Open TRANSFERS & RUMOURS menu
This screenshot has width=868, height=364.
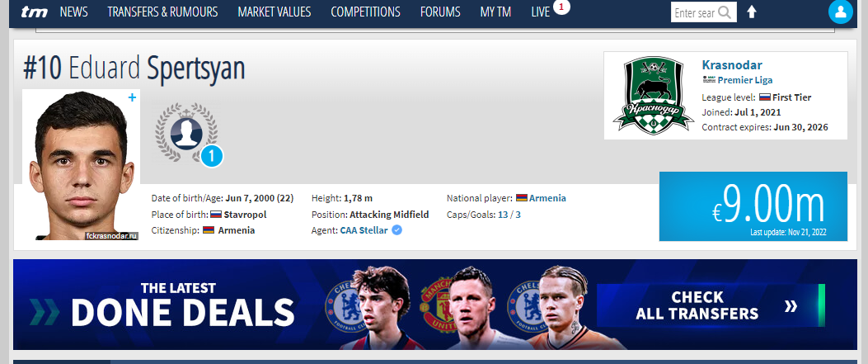[x=162, y=12]
